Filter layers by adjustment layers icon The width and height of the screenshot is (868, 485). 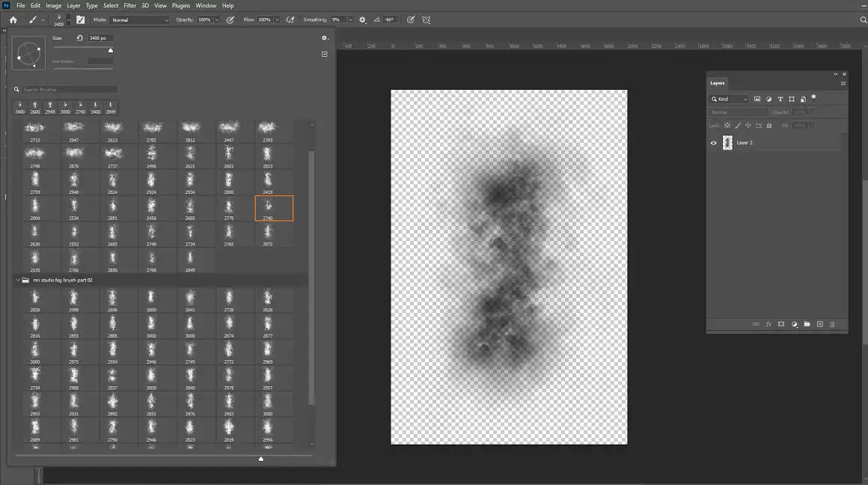[x=769, y=99]
